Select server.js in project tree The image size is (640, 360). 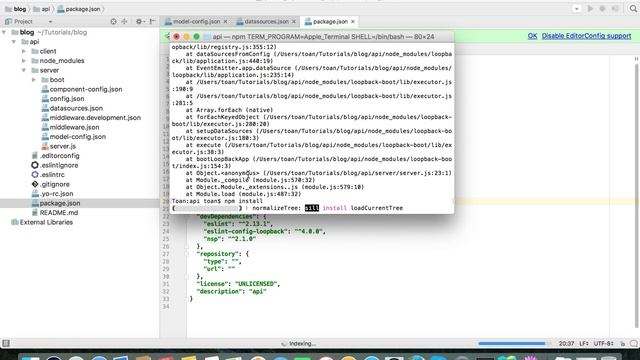click(62, 146)
